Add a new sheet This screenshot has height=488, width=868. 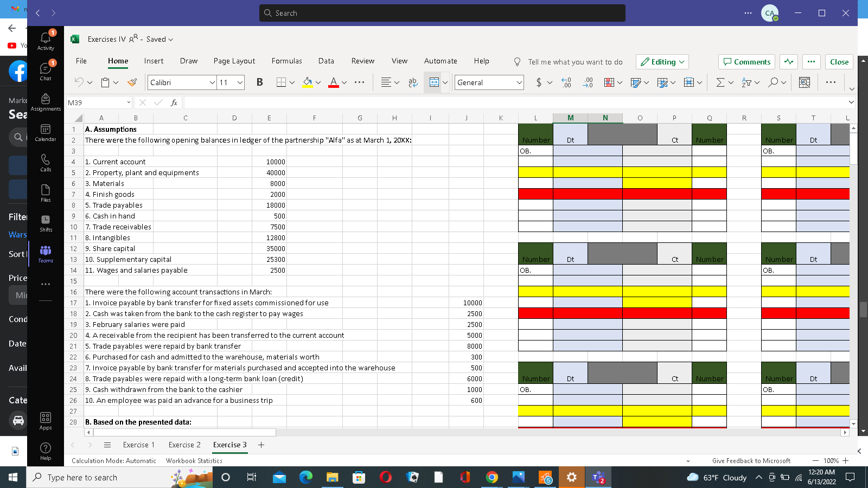click(x=261, y=445)
